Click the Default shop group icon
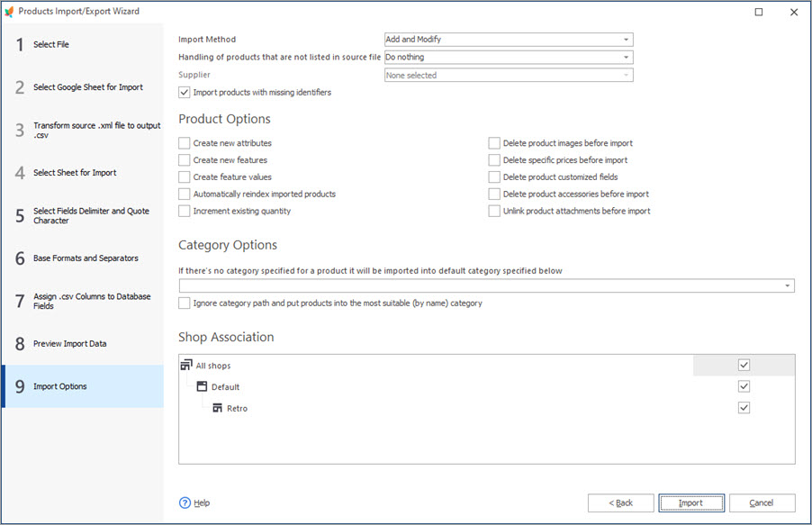This screenshot has width=812, height=525. pyautogui.click(x=202, y=386)
